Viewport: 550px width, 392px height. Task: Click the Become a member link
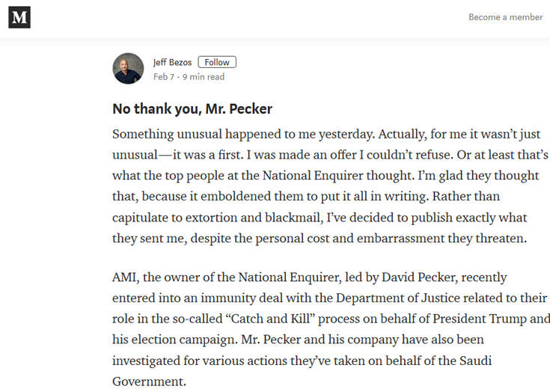click(x=505, y=17)
